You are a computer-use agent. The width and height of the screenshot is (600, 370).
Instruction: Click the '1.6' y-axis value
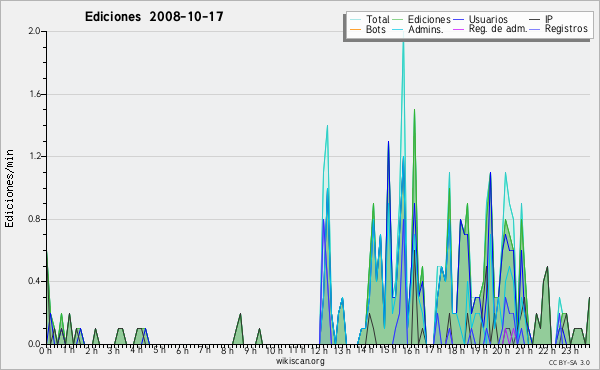[x=34, y=94]
